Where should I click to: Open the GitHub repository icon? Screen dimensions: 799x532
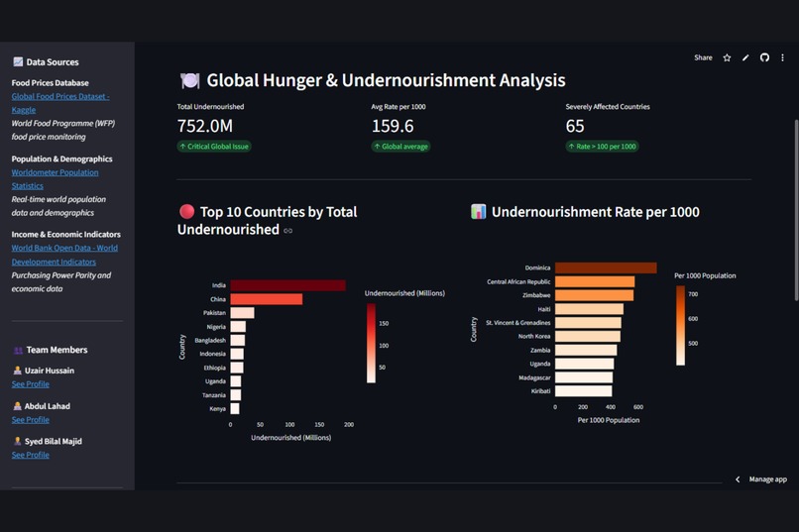(x=764, y=57)
